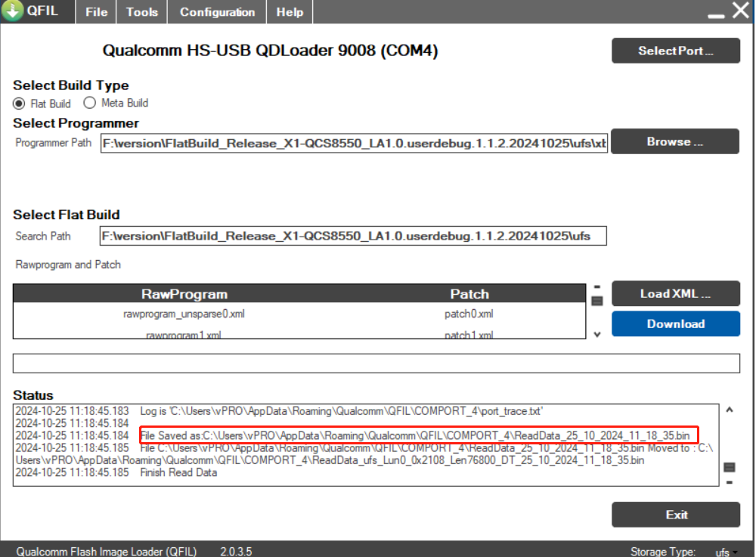
Task: Remove XML entry with the minus icon
Action: click(597, 286)
